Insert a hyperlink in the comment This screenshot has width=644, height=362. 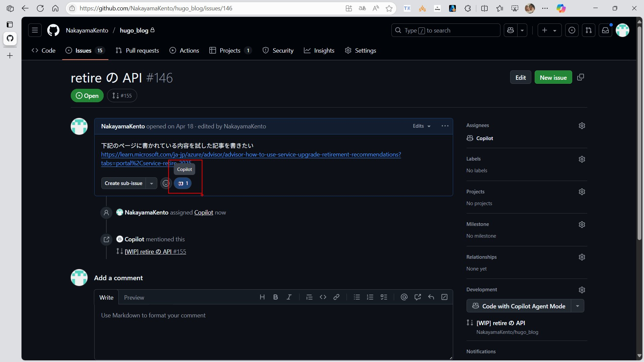click(x=336, y=297)
